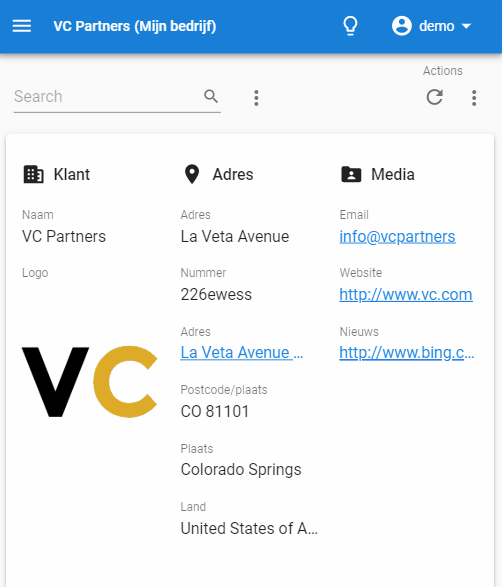
Task: Click the VC Partners (Mijn bedrijf) title
Action: click(135, 26)
